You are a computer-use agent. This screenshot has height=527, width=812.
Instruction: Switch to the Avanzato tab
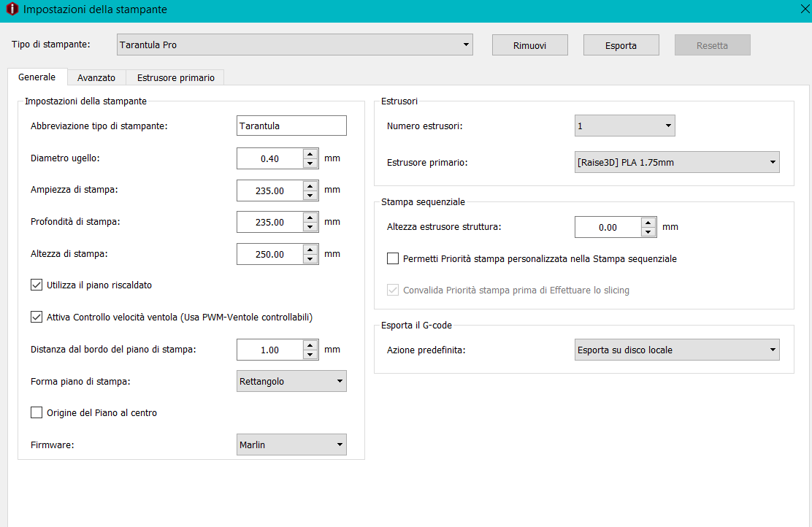pyautogui.click(x=96, y=77)
